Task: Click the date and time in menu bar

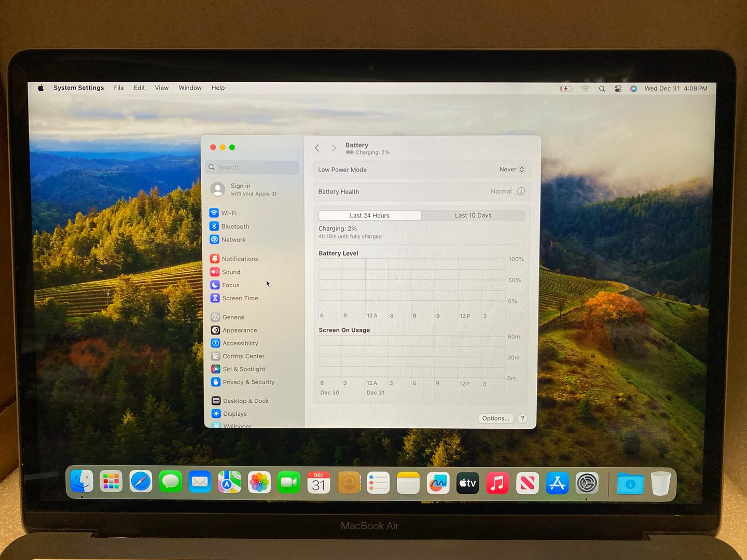Action: tap(676, 89)
